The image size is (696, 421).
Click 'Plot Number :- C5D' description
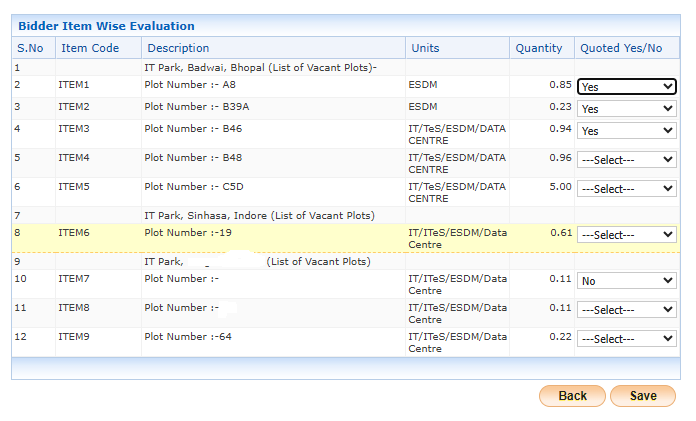click(194, 187)
